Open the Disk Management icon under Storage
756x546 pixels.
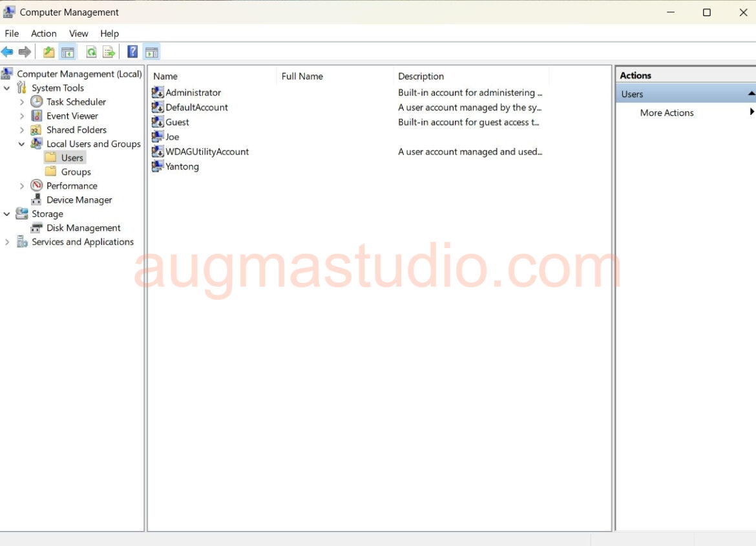[x=36, y=227]
